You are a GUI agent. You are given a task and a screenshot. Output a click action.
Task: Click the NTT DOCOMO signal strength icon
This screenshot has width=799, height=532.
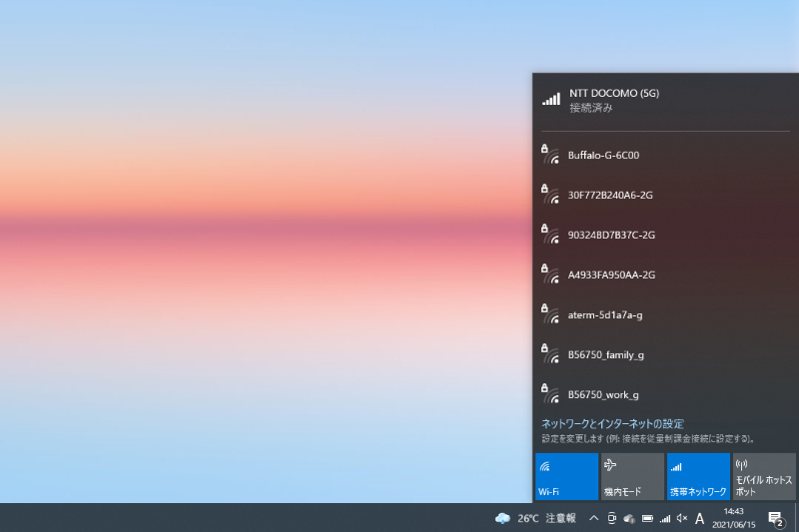pos(551,99)
